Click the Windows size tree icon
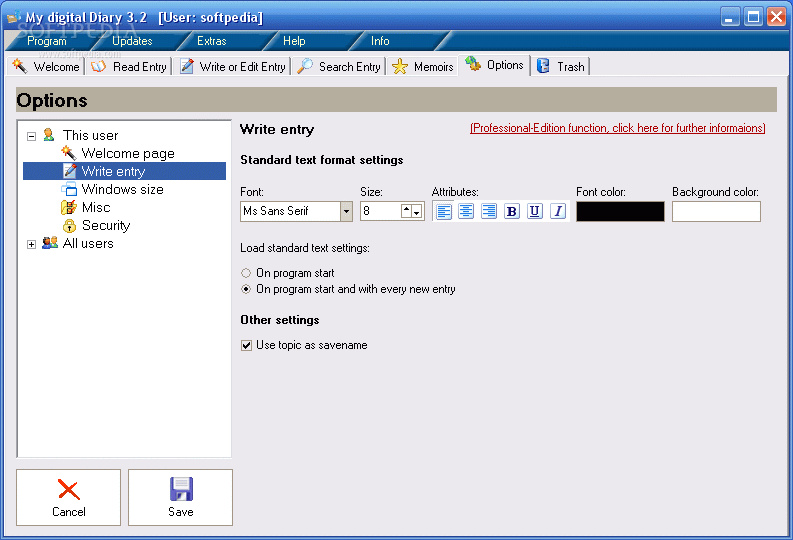 (x=69, y=189)
